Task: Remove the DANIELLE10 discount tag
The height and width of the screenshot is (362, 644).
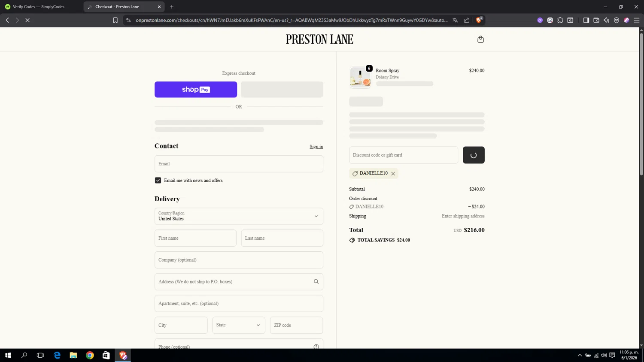Action: point(393,174)
